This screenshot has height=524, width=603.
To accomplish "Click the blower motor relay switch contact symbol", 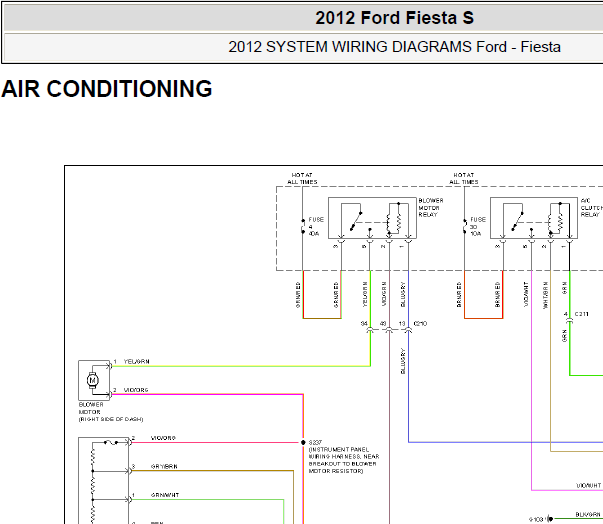I will 356,221.
